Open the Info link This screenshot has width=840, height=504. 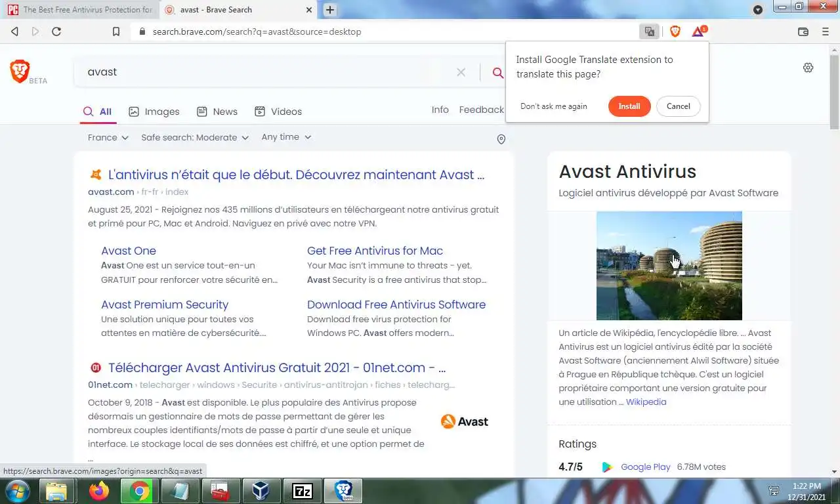440,110
